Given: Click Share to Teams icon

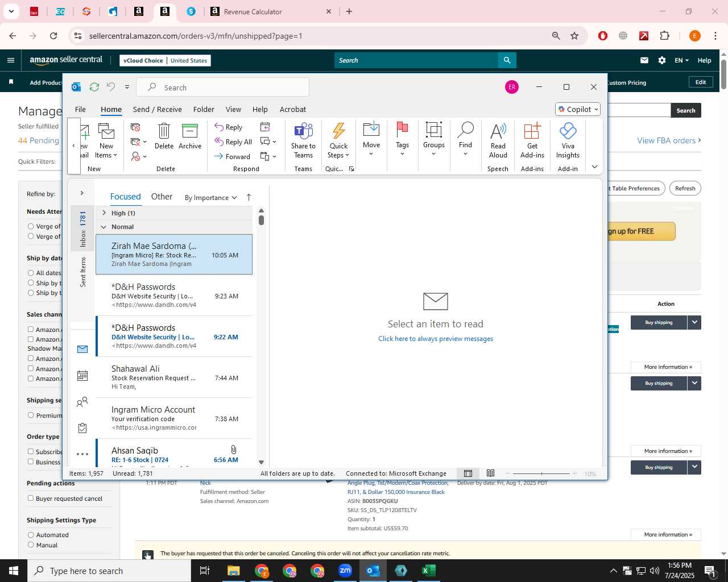Looking at the screenshot, I should pyautogui.click(x=303, y=140).
